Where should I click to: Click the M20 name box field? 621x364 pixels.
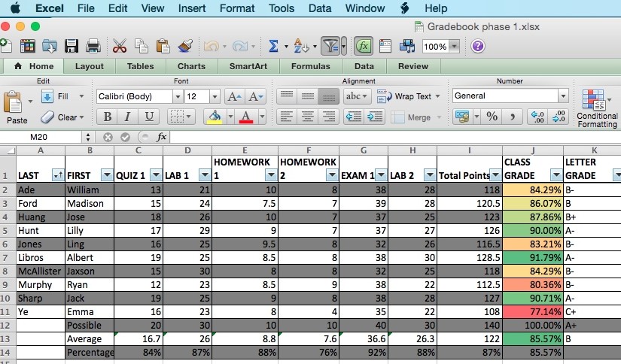[x=44, y=137]
